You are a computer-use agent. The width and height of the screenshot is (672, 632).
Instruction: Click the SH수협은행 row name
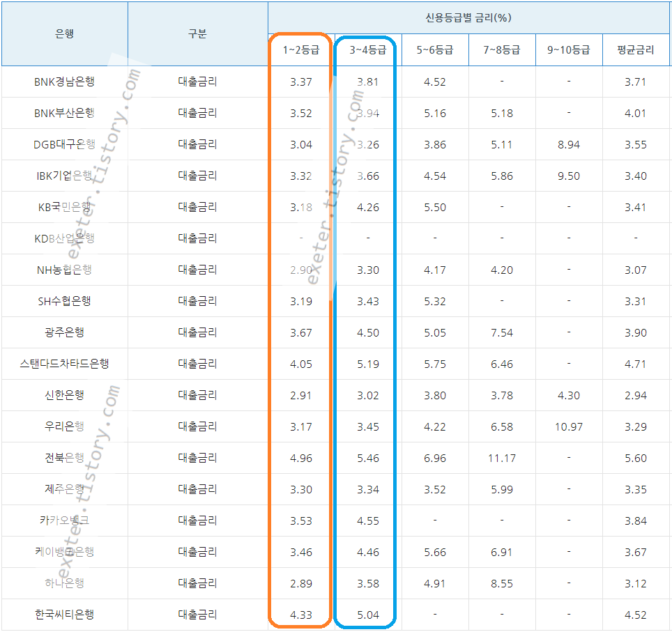pos(64,301)
